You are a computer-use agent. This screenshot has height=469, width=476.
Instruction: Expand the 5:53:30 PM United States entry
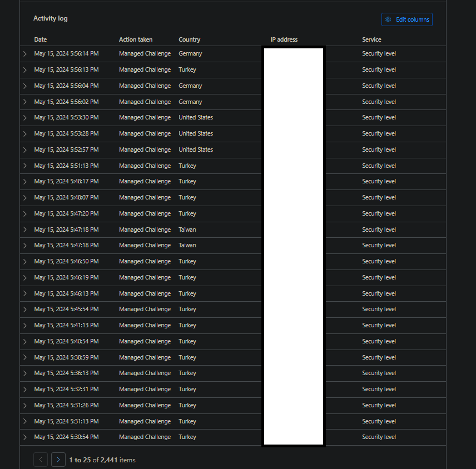(25, 118)
